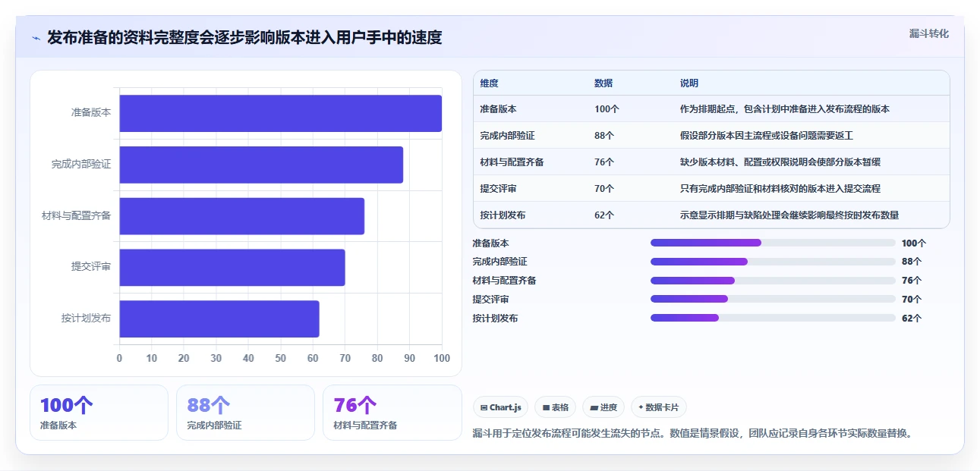
Task: Click the 50 tick on the x-axis
Action: (x=281, y=358)
